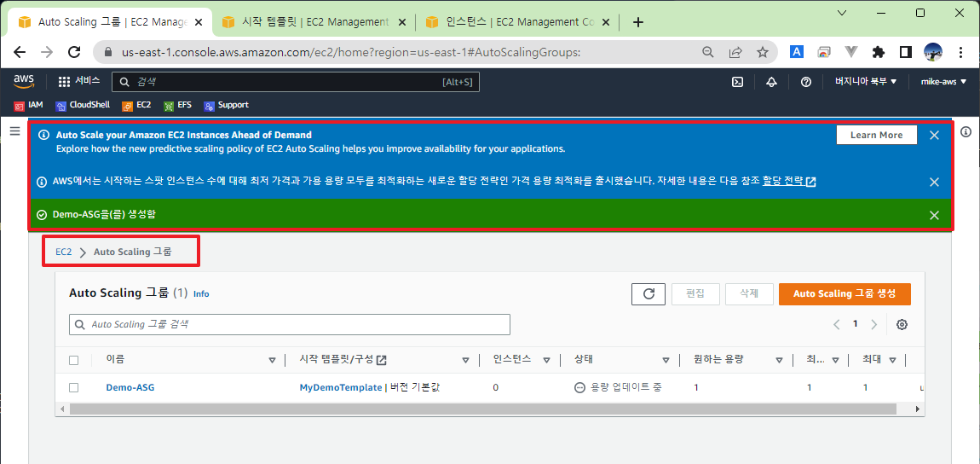The image size is (980, 464).
Task: Sort by the 최대 column arrow
Action: coord(892,360)
